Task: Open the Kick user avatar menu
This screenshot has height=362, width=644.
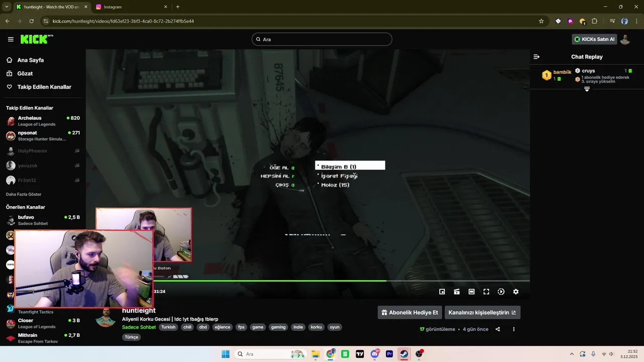Action: point(625,39)
